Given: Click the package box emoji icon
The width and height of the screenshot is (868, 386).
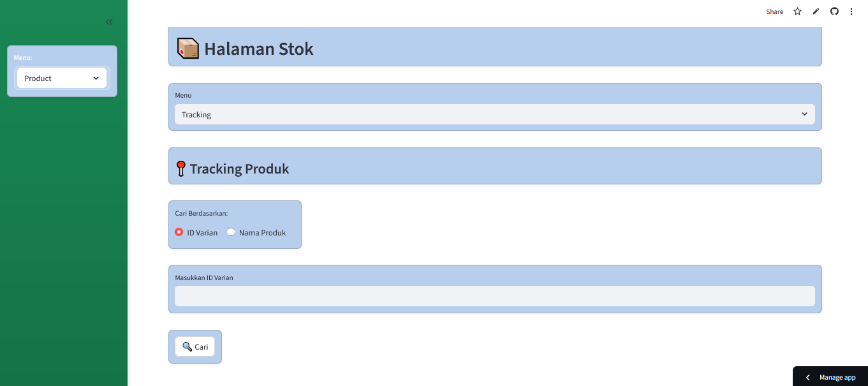Looking at the screenshot, I should pyautogui.click(x=188, y=48).
